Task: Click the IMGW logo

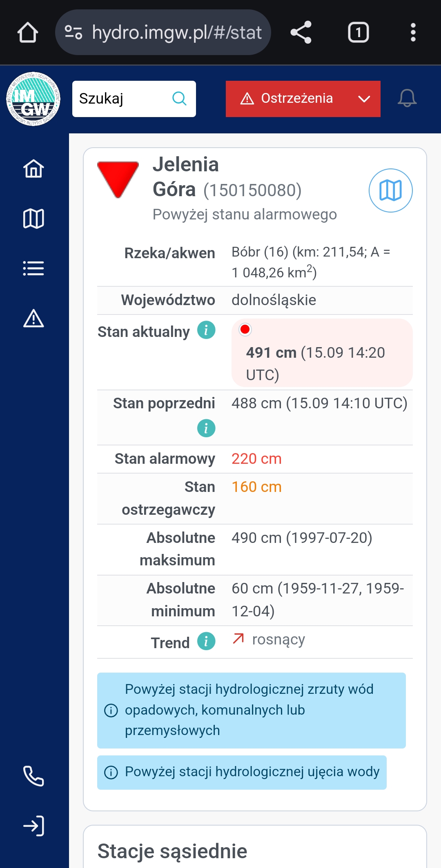Action: (33, 99)
